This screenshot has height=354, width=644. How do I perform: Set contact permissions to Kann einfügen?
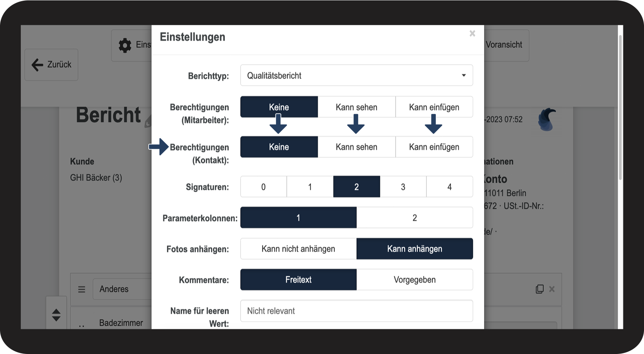pos(434,147)
